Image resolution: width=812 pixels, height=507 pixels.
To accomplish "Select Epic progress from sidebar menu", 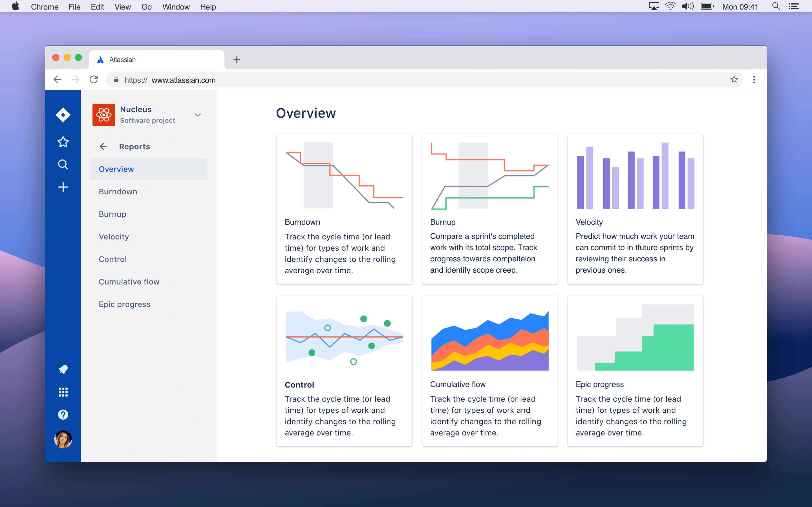I will coord(125,304).
